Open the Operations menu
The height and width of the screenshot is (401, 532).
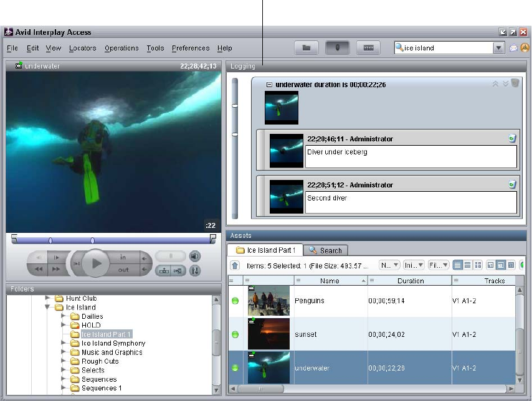point(121,48)
